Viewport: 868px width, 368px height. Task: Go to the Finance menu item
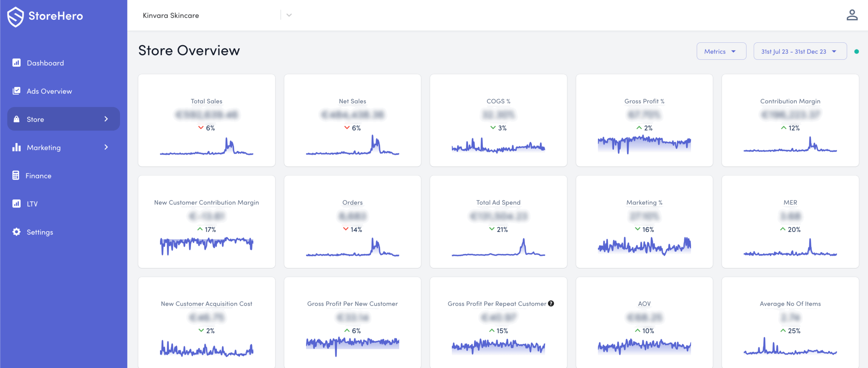(38, 176)
